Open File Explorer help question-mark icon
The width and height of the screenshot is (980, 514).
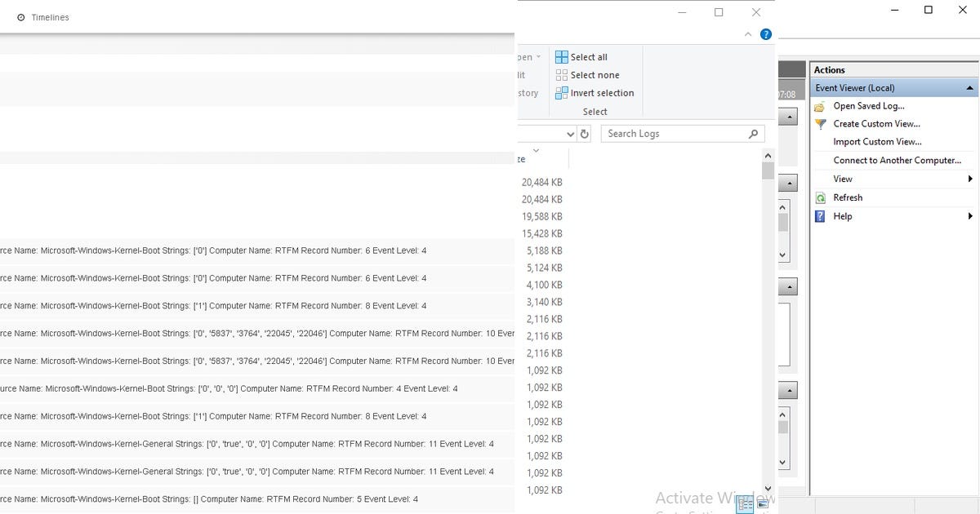point(766,34)
